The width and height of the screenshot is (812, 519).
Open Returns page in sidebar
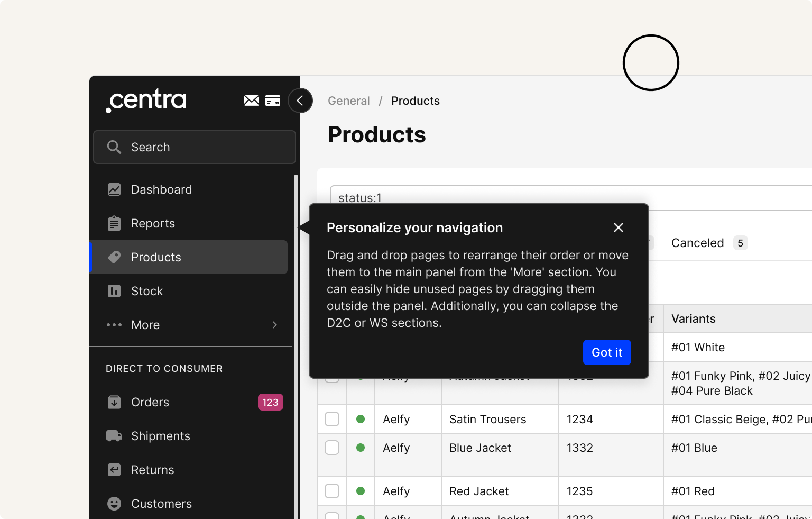[x=152, y=470]
